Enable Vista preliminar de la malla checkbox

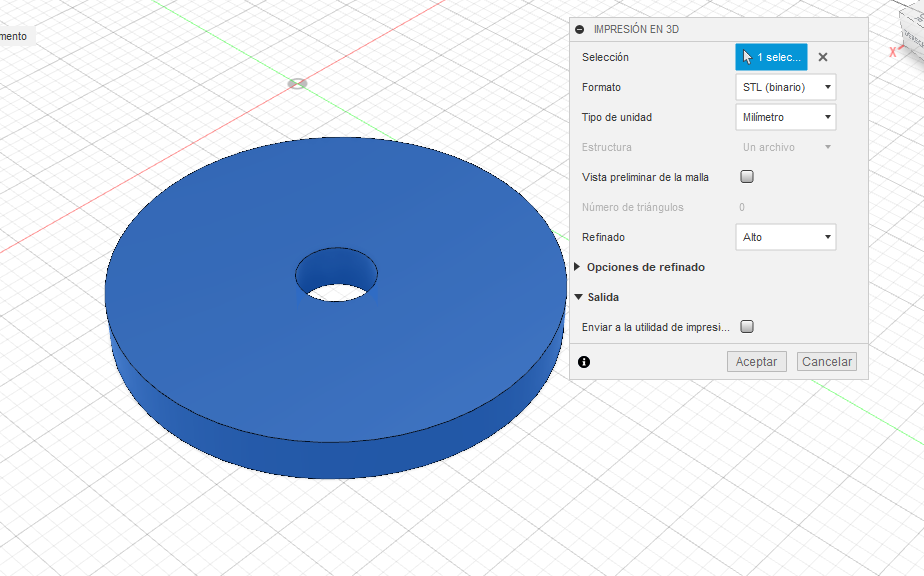(747, 176)
